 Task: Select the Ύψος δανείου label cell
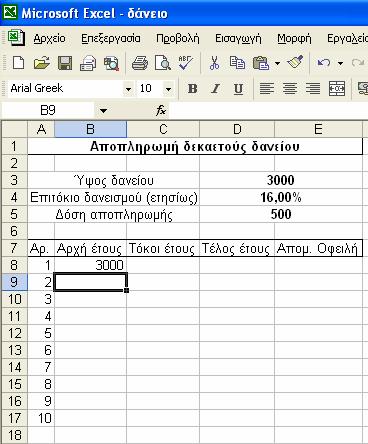(113, 180)
